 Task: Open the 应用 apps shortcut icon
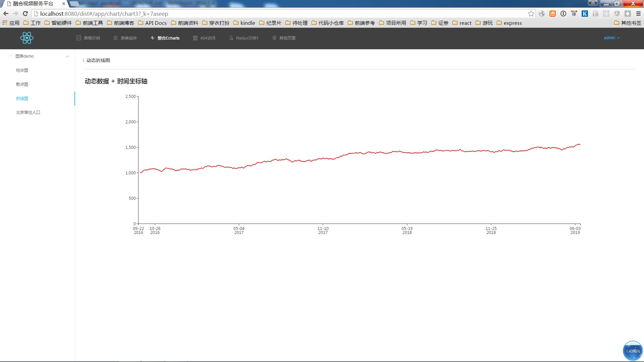tap(11, 23)
